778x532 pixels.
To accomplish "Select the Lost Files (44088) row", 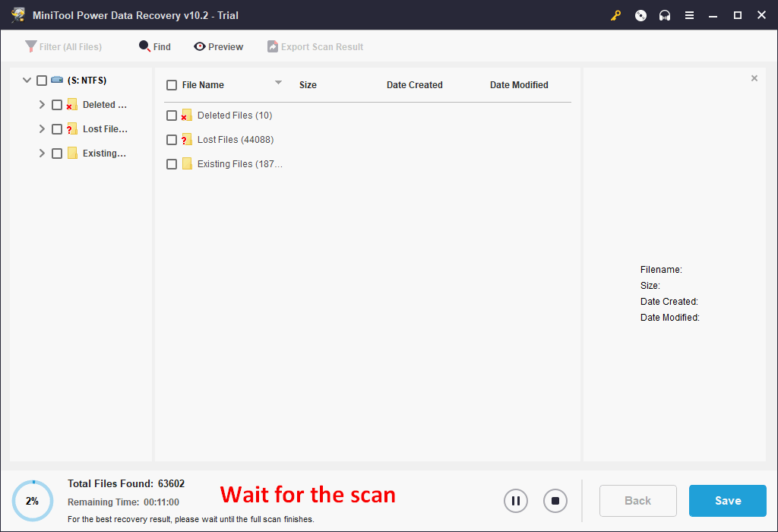I will point(367,139).
